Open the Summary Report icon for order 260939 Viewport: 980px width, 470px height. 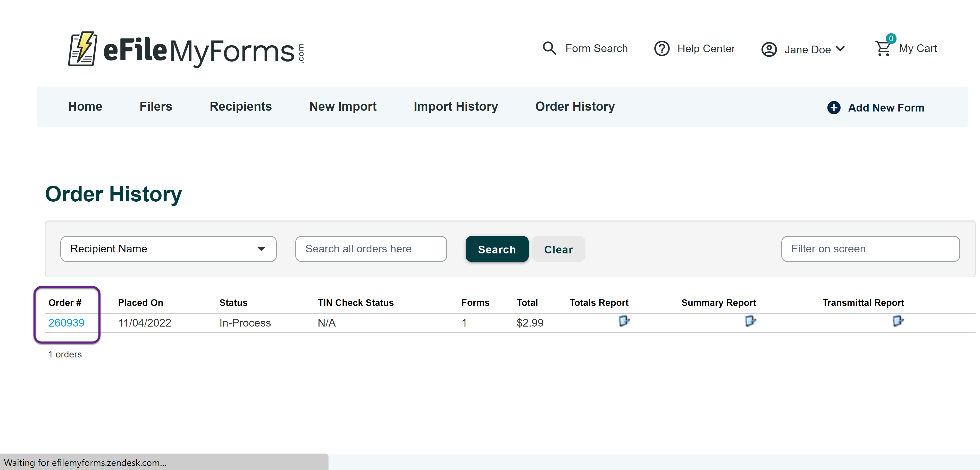[750, 321]
